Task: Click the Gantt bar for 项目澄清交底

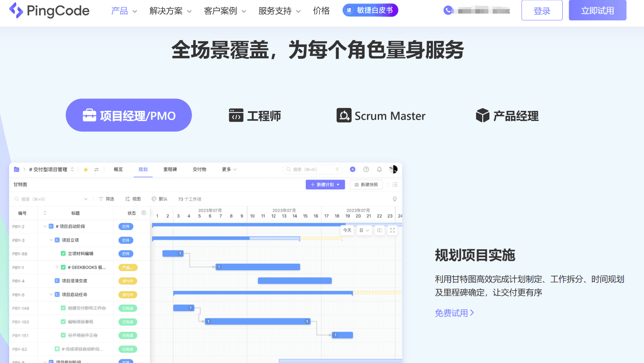Action: [x=295, y=280]
